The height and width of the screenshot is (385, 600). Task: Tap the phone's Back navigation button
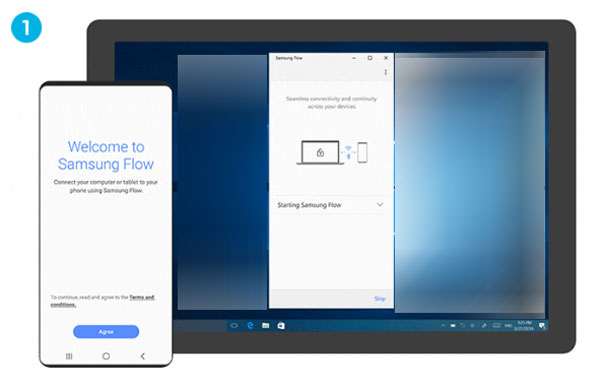[143, 356]
